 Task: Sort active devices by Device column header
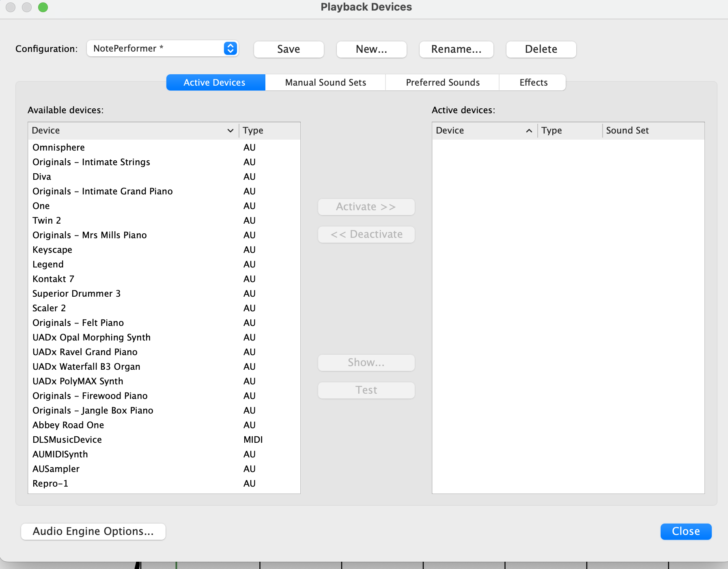[485, 131]
